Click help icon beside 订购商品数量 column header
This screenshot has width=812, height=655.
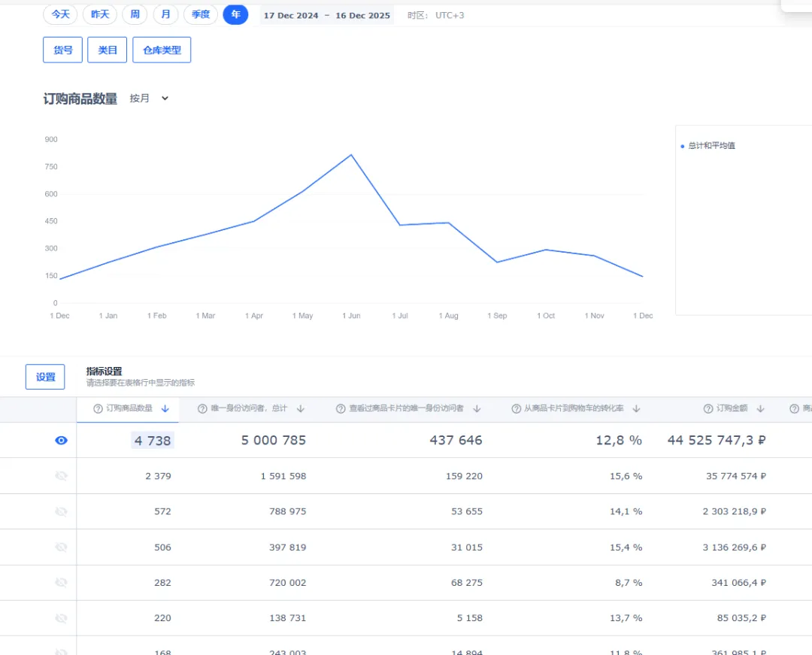pyautogui.click(x=98, y=408)
